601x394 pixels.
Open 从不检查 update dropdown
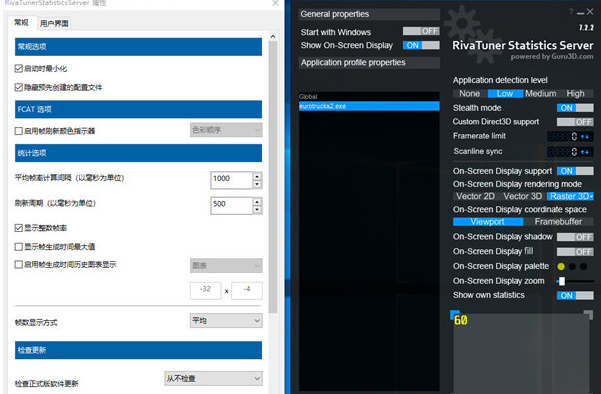coord(213,378)
